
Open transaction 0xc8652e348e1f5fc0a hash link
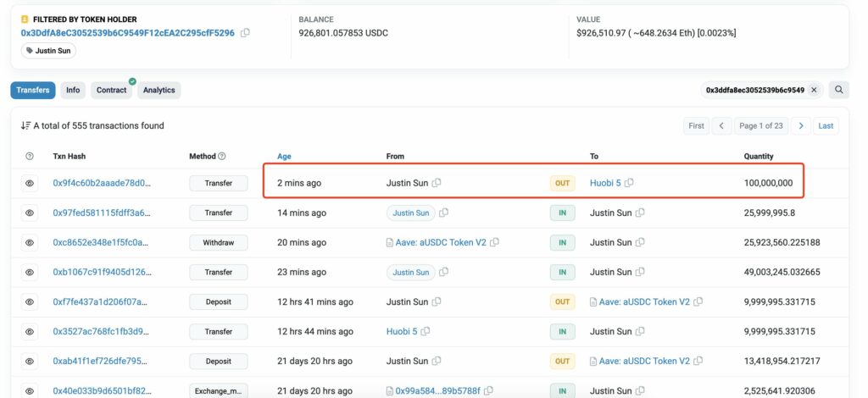coord(101,243)
